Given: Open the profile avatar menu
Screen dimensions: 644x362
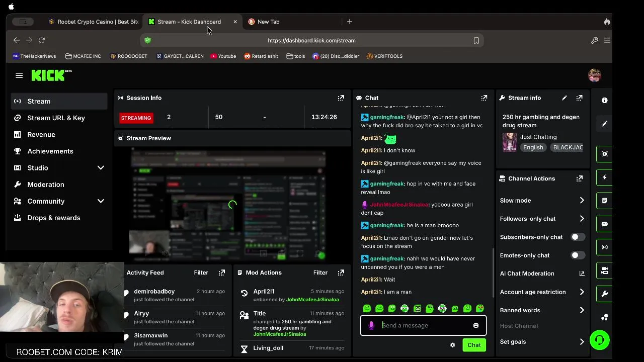Looking at the screenshot, I should pos(594,75).
